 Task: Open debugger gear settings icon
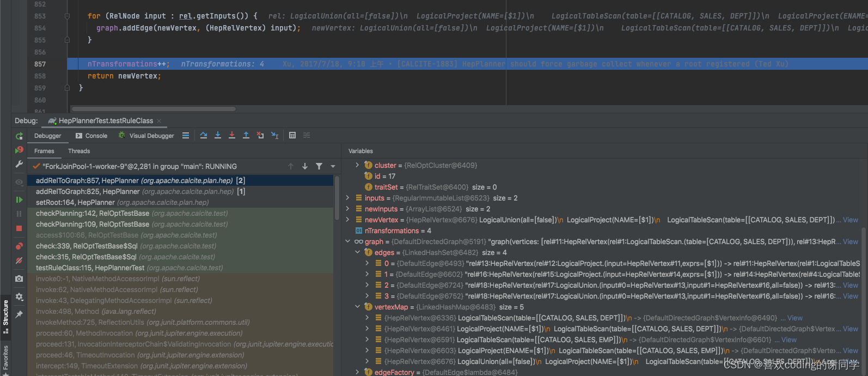tap(19, 297)
